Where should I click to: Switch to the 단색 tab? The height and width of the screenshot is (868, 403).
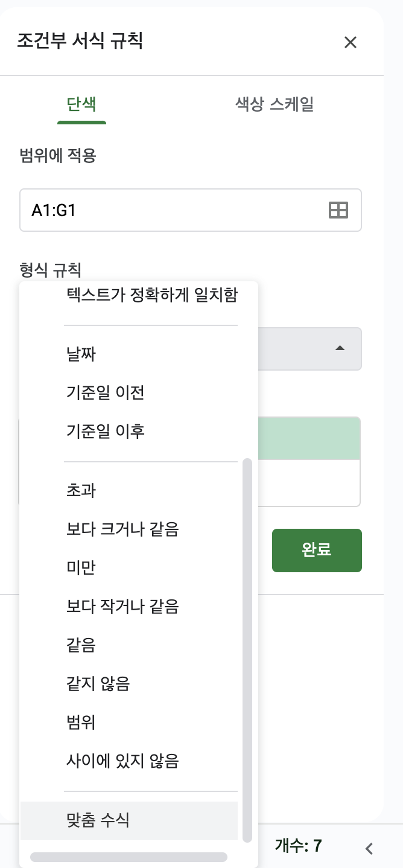pos(81,104)
